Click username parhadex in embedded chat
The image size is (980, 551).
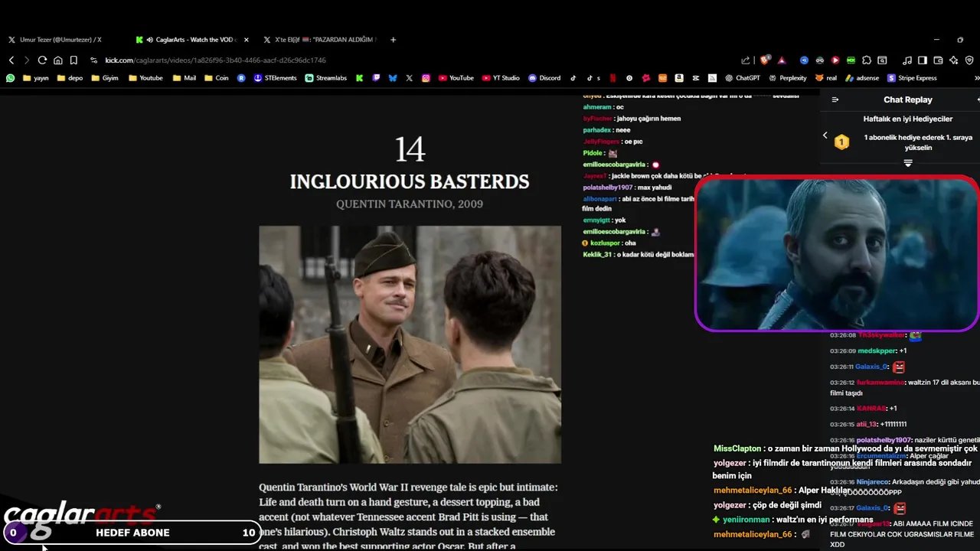[x=597, y=130]
